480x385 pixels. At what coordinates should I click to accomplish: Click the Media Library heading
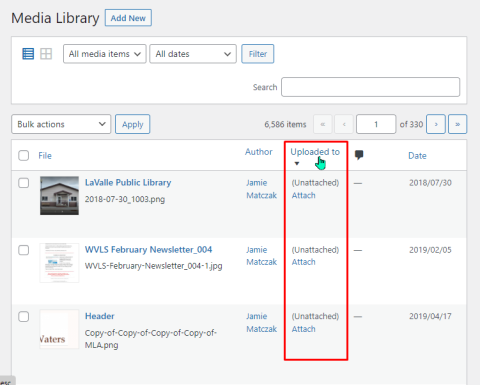coord(55,18)
